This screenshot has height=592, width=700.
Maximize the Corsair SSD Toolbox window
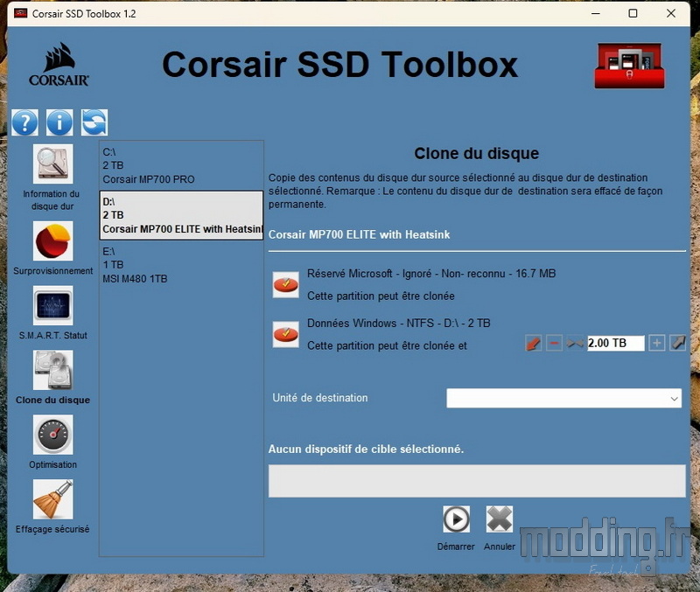click(x=633, y=13)
